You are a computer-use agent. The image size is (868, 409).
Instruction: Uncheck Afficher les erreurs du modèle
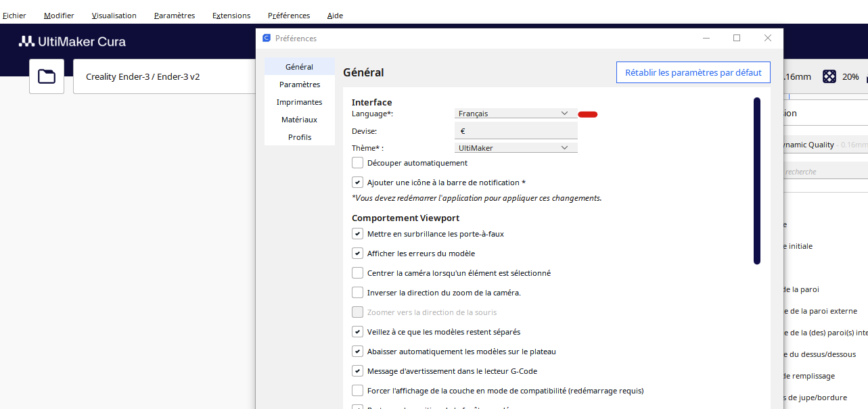pyautogui.click(x=357, y=254)
